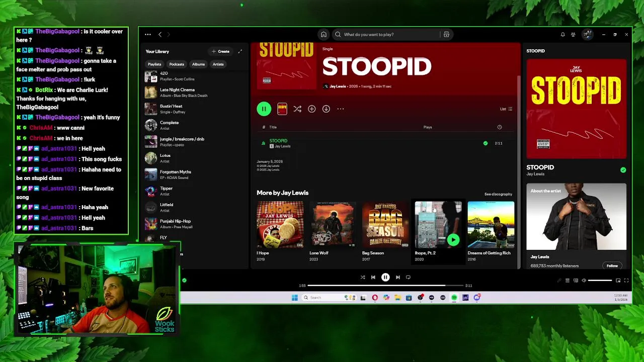This screenshot has height=362, width=644.
Task: Play Ihope, Pt. 2 with green button
Action: pos(453,240)
